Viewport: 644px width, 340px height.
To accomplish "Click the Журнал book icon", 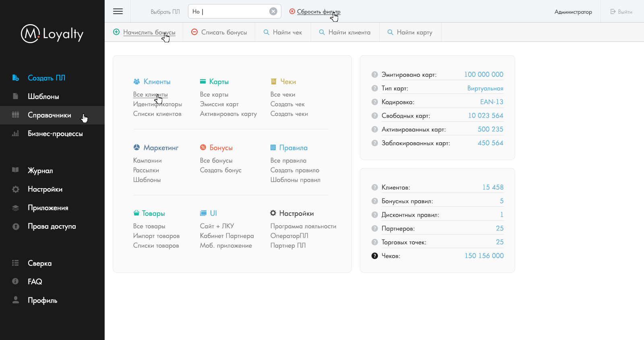I will (x=15, y=170).
